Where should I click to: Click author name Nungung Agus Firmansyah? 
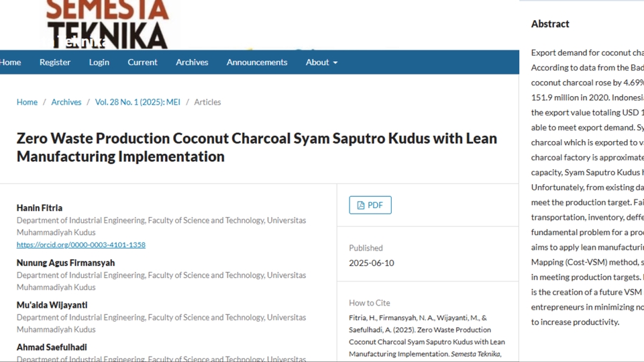(x=66, y=263)
